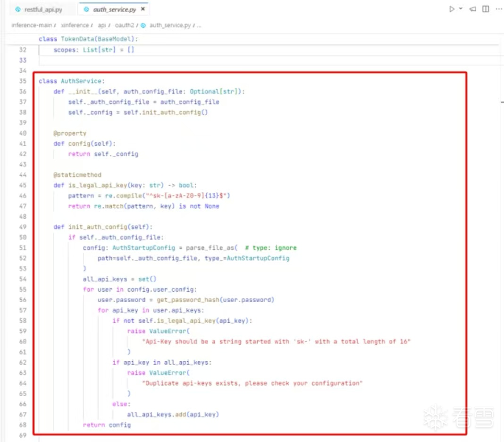504x442 pixels.
Task: Click the Run Python File play icon
Action: tap(452, 9)
